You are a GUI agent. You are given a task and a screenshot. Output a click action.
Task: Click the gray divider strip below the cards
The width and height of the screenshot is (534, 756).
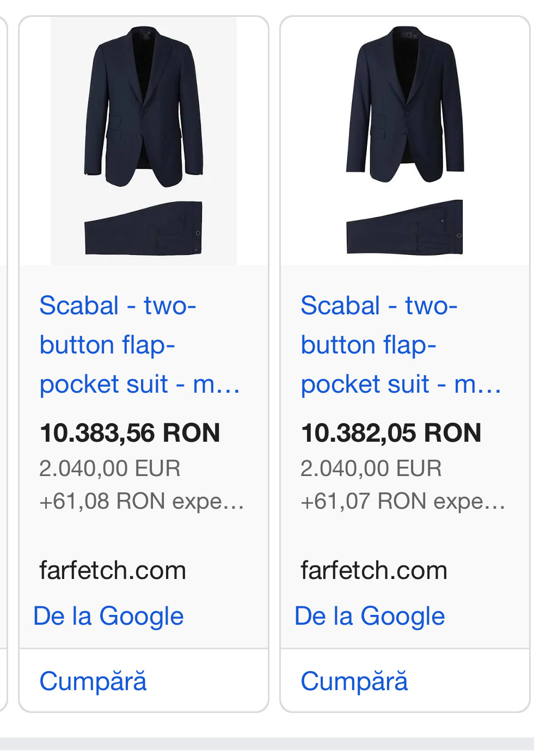click(267, 745)
